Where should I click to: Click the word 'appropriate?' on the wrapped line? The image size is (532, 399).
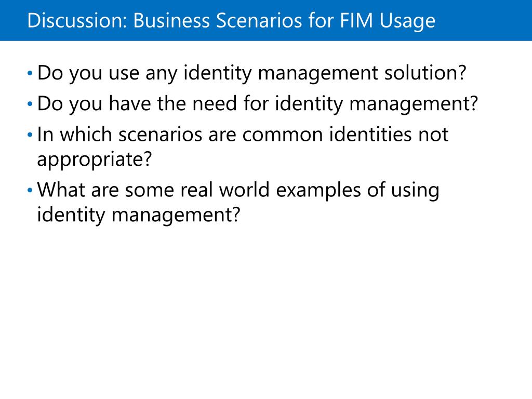tap(95, 159)
